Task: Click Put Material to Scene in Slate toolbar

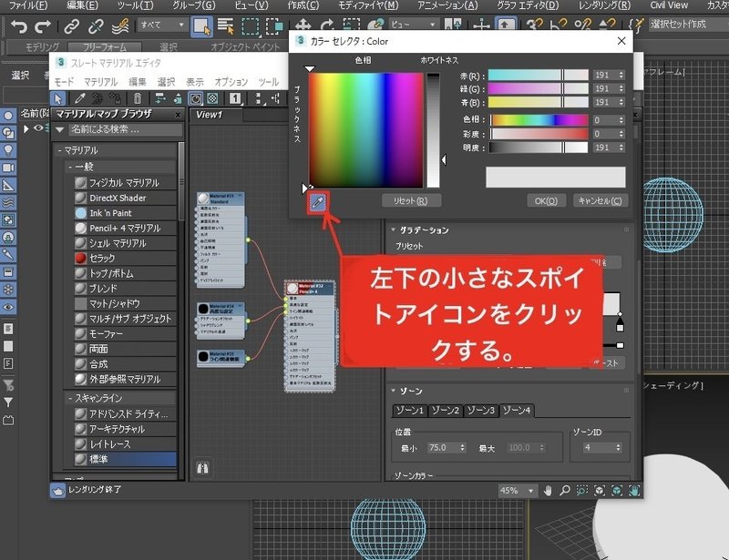Action: click(x=98, y=98)
